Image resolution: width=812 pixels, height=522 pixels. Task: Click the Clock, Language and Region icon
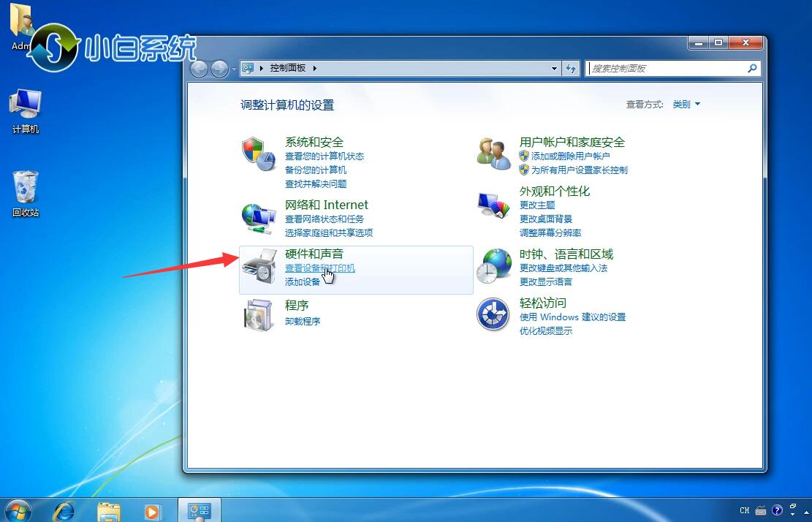493,265
